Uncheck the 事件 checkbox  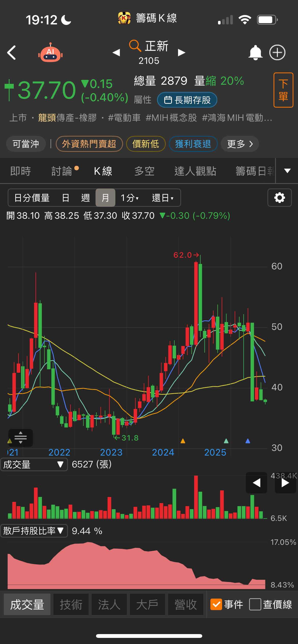(216, 604)
